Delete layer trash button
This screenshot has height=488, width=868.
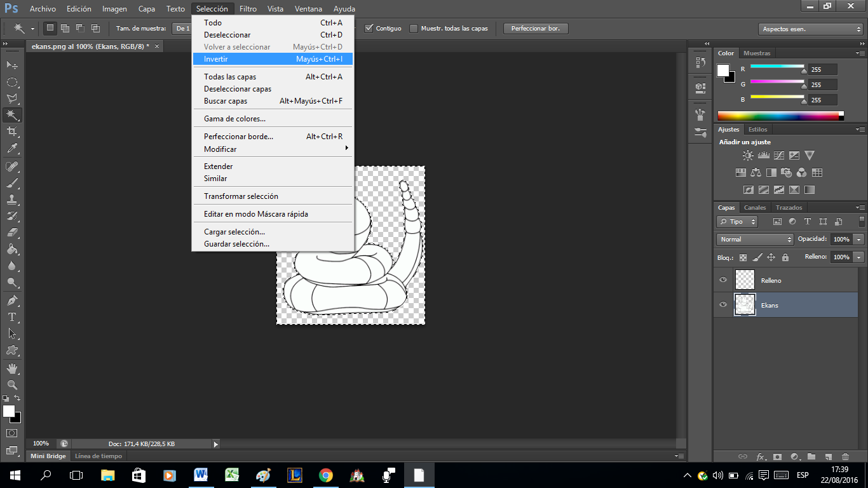(845, 456)
